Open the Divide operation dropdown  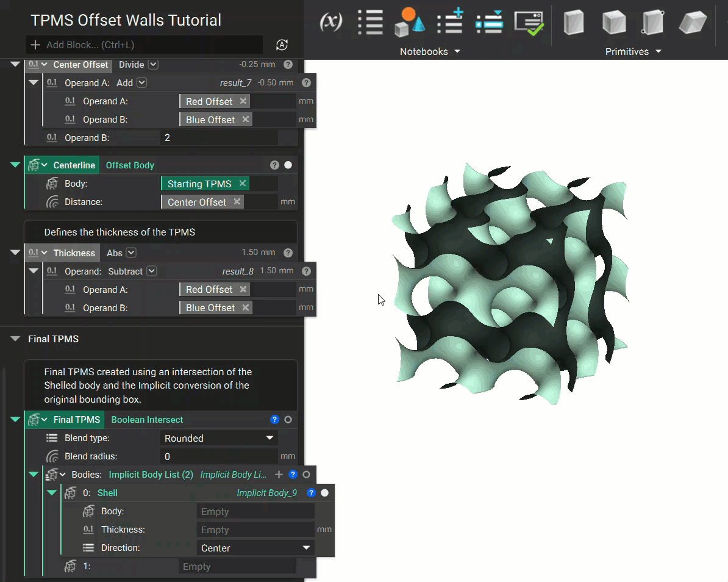(153, 65)
